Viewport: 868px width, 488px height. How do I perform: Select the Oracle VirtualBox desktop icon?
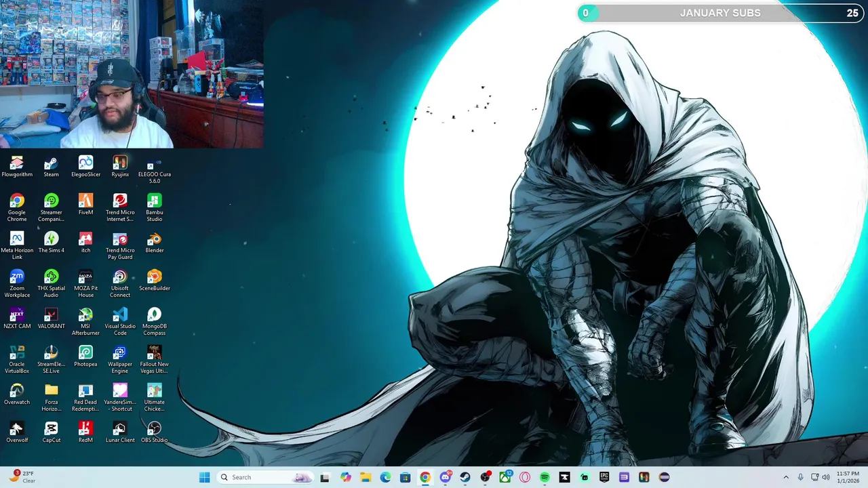point(17,360)
